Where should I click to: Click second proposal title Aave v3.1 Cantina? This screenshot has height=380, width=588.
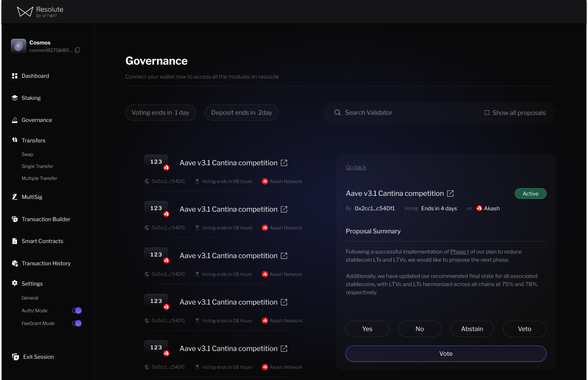[229, 209]
